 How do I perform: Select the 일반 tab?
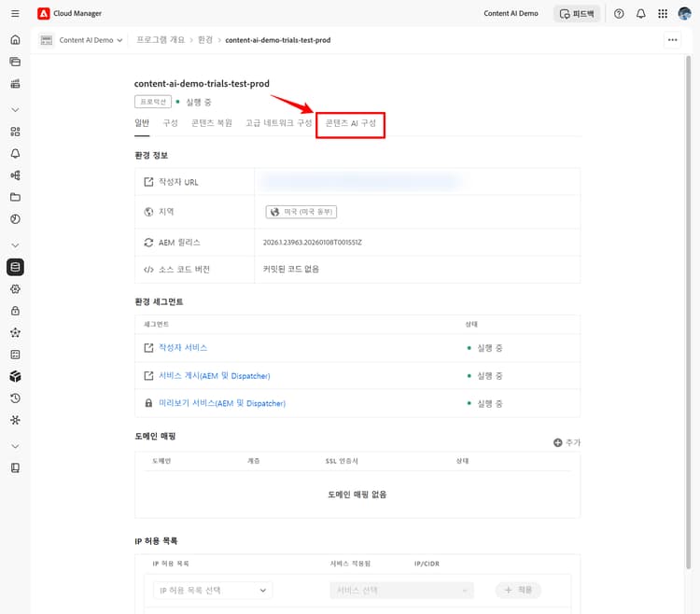(142, 123)
